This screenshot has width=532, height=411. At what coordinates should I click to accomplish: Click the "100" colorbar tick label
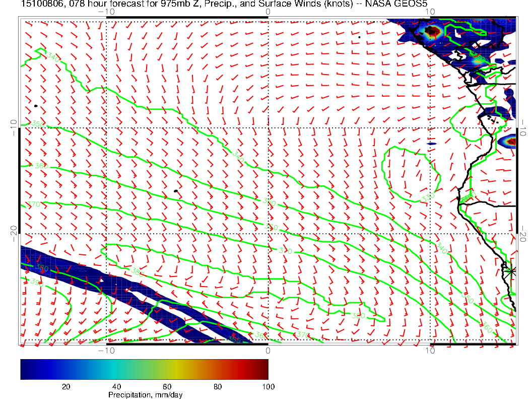(x=268, y=386)
